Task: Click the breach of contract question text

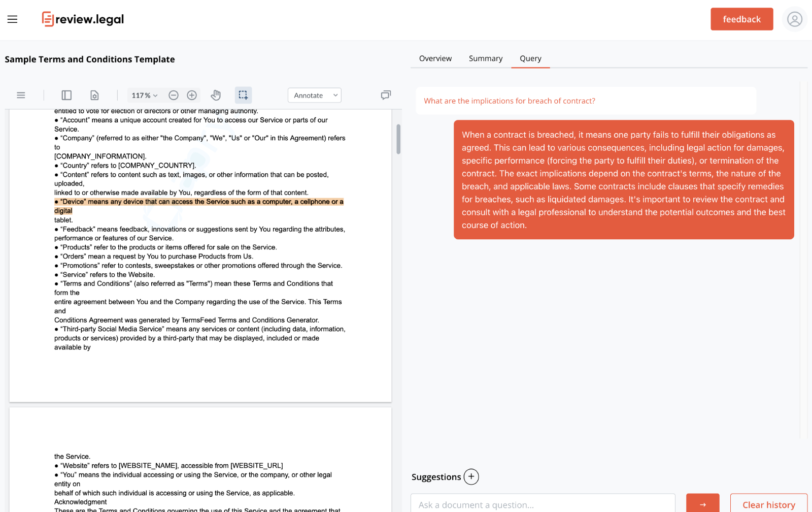Action: coord(510,101)
